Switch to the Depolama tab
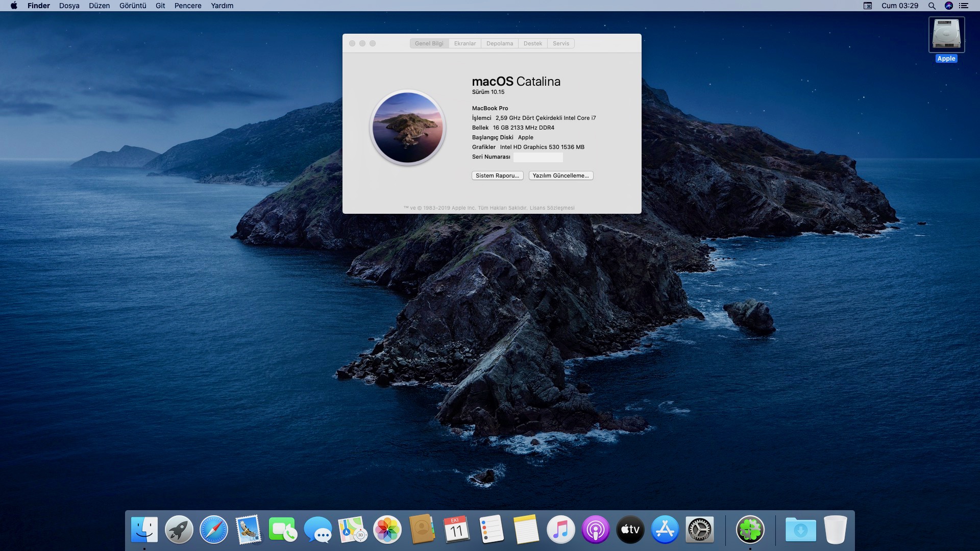The image size is (980, 551). coord(499,43)
